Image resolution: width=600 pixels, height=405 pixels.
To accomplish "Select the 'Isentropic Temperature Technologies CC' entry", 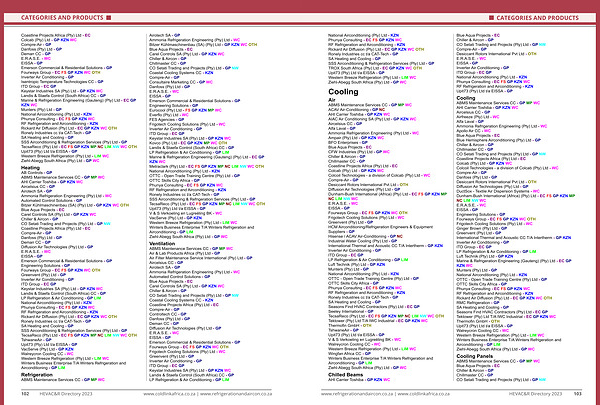I will pyautogui.click(x=62, y=82).
